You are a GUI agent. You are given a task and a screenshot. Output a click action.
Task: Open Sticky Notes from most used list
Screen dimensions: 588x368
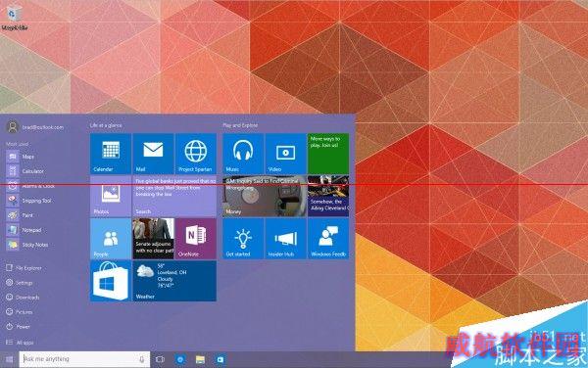click(27, 245)
